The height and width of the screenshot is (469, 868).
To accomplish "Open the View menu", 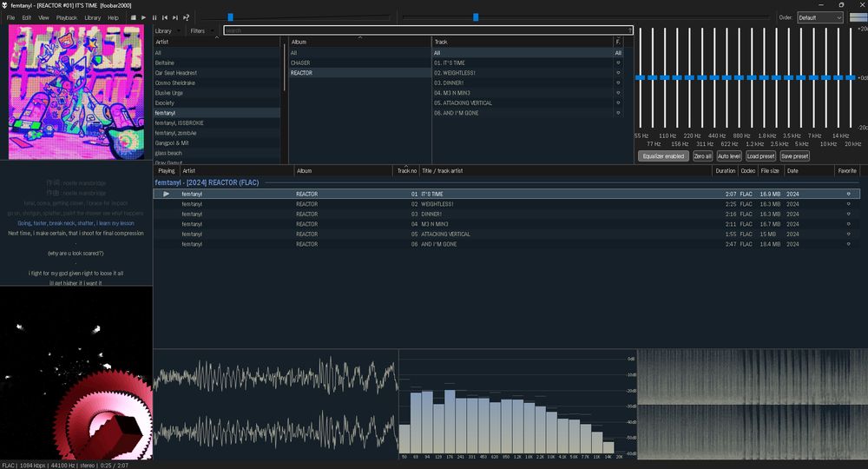I will tap(43, 17).
